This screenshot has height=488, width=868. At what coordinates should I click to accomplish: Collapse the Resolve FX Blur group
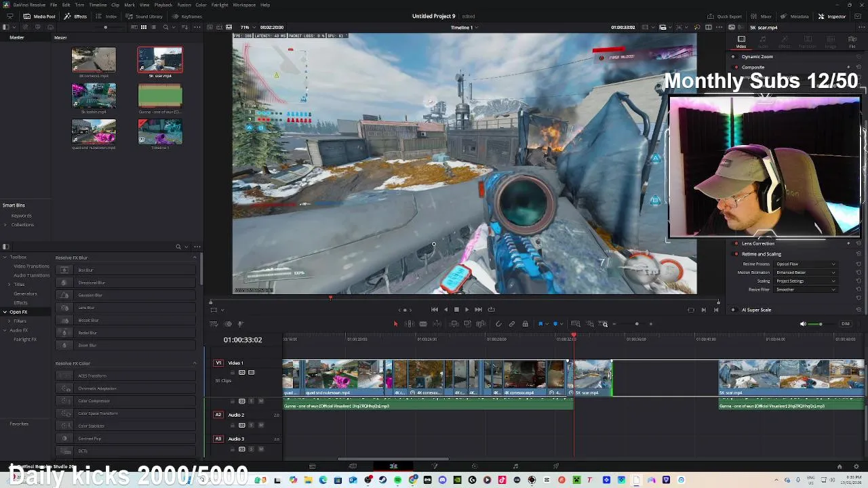coord(195,258)
